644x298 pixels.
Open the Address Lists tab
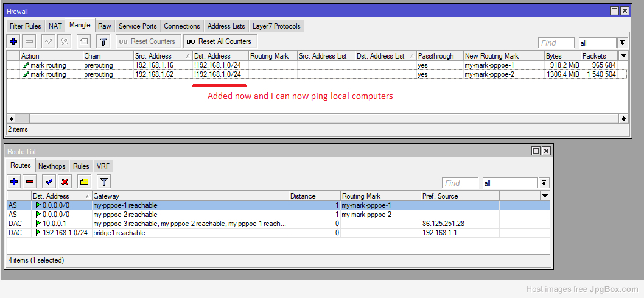[x=226, y=26]
